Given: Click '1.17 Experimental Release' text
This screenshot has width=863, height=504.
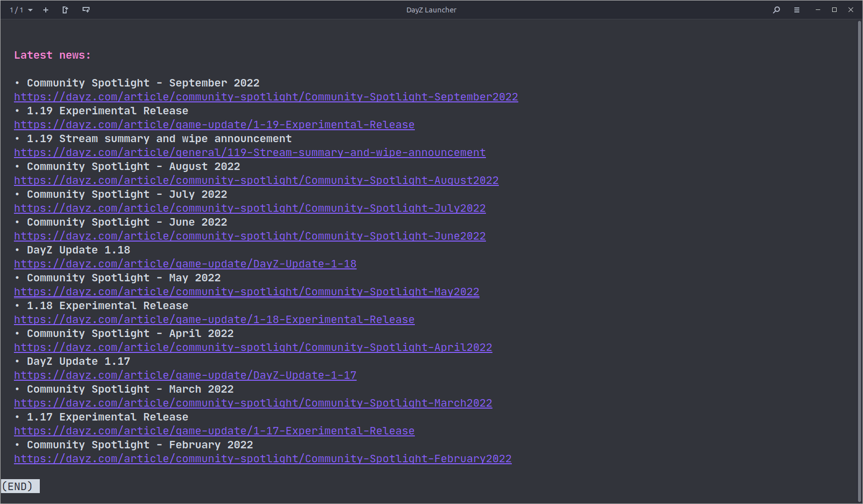Looking at the screenshot, I should pos(107,417).
